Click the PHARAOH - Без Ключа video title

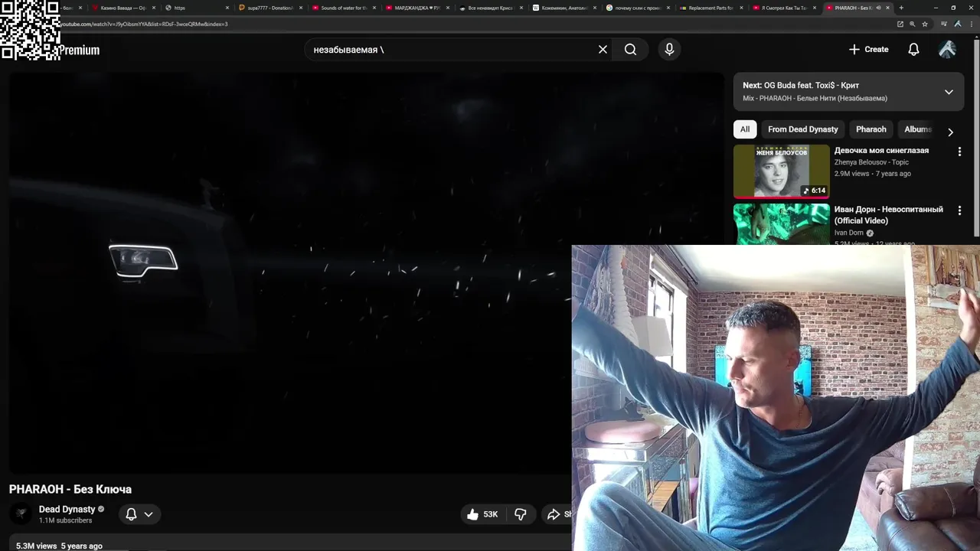tap(70, 489)
